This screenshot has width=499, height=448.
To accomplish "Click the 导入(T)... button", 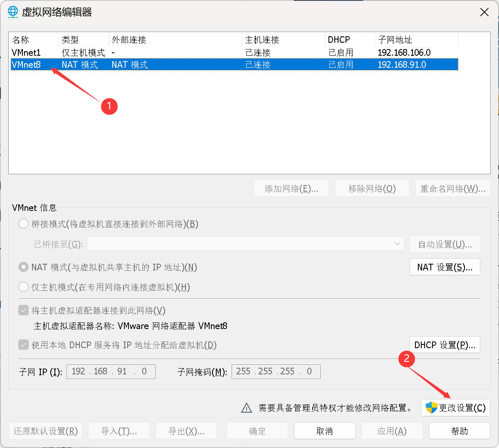I will [x=119, y=431].
